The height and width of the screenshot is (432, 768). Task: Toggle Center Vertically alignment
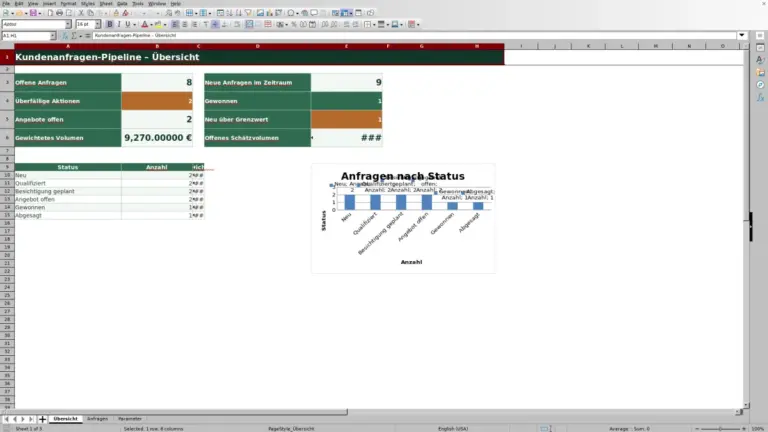tap(215, 24)
